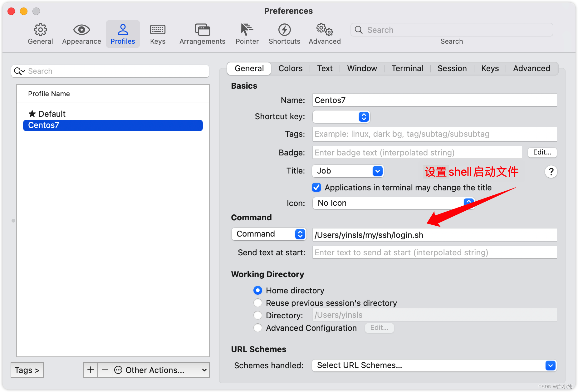The height and width of the screenshot is (392, 578).
Task: Select the Directory radio button
Action: (257, 315)
